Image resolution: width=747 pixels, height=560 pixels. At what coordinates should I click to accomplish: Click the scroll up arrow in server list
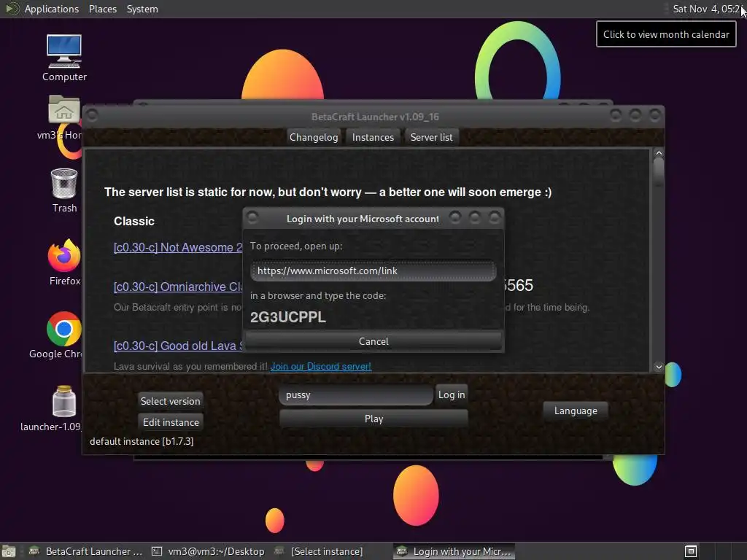(659, 153)
